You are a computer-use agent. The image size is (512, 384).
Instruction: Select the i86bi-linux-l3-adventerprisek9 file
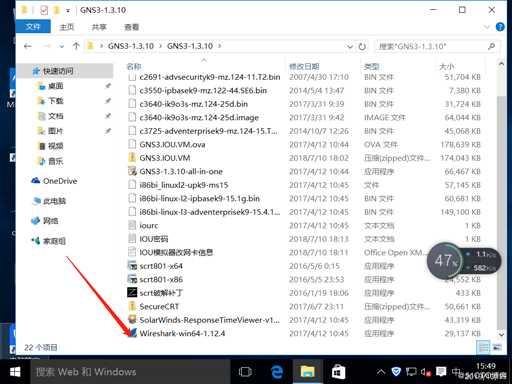[x=210, y=212]
